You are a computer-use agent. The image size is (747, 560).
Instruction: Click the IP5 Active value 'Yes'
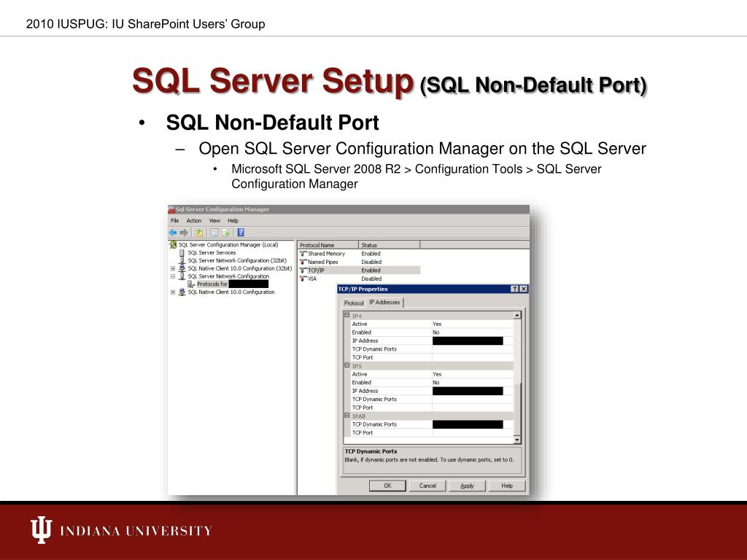pos(437,374)
